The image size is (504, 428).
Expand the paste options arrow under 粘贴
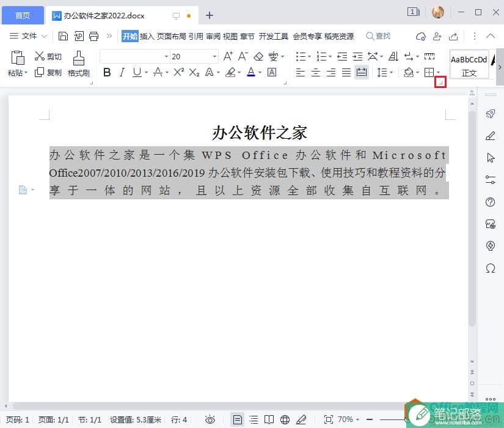pos(26,72)
